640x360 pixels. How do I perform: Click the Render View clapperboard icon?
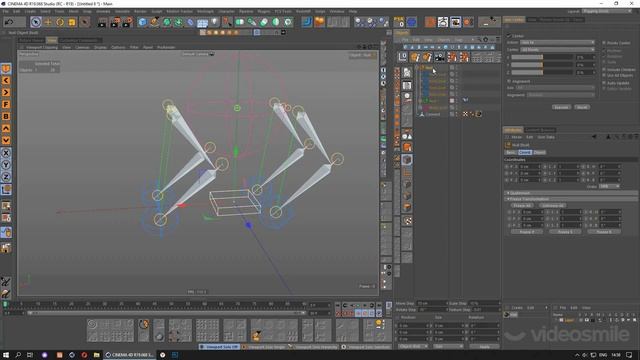point(102,22)
